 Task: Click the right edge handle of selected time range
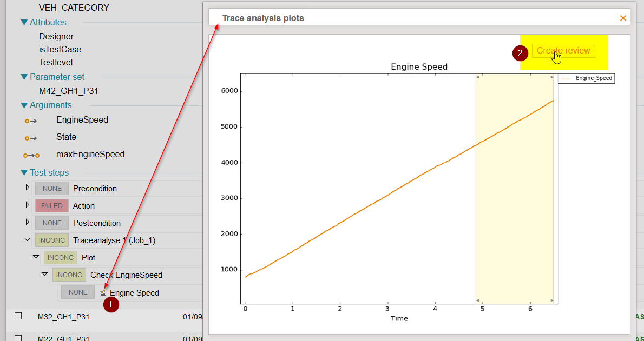(554, 189)
